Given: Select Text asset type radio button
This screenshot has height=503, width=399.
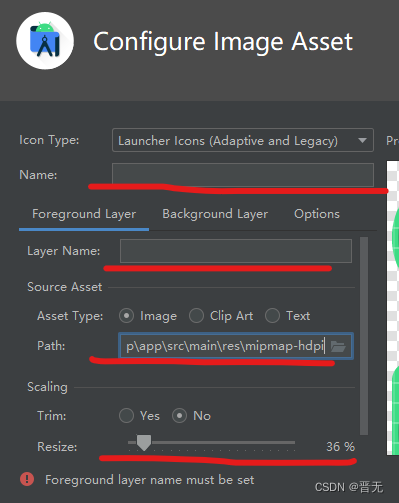Looking at the screenshot, I should pos(272,316).
